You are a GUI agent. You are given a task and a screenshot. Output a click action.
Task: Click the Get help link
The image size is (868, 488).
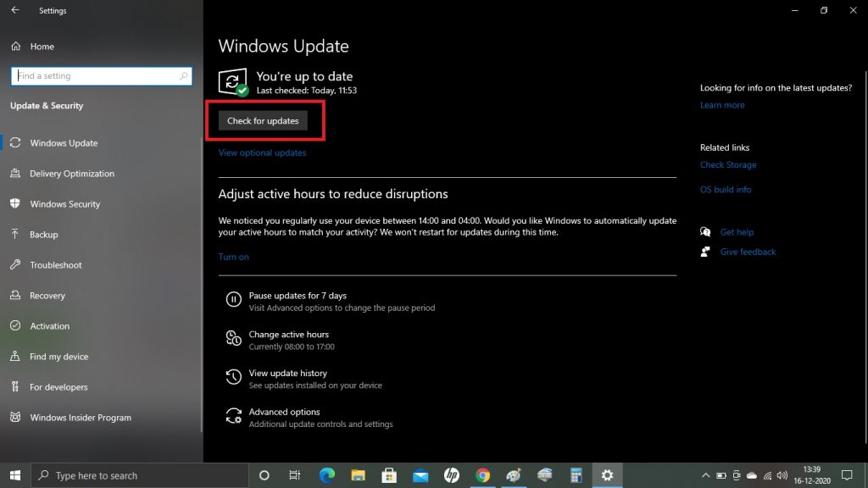[737, 232]
